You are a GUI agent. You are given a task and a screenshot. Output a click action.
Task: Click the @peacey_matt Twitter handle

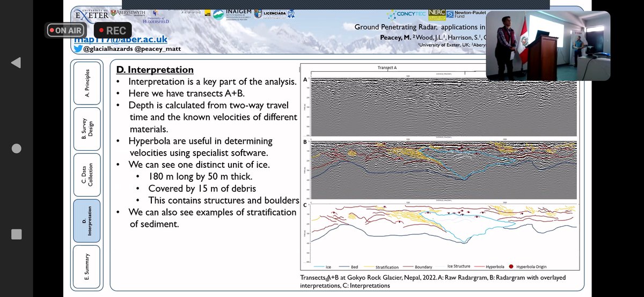pos(157,49)
